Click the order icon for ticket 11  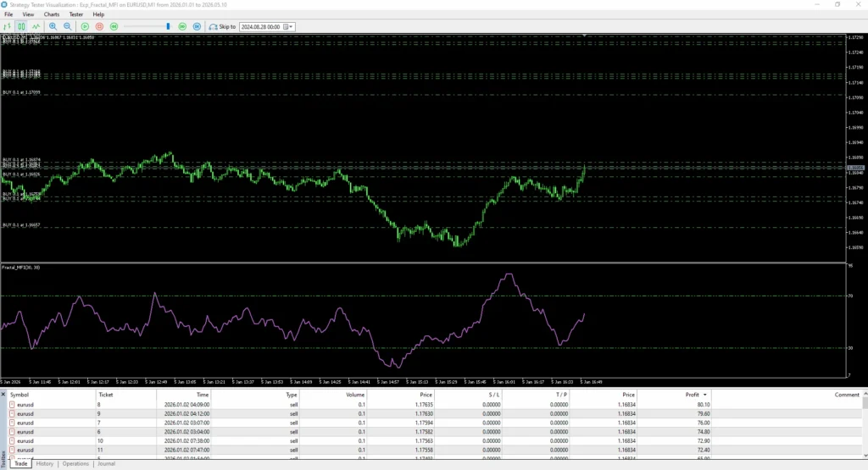click(x=12, y=450)
